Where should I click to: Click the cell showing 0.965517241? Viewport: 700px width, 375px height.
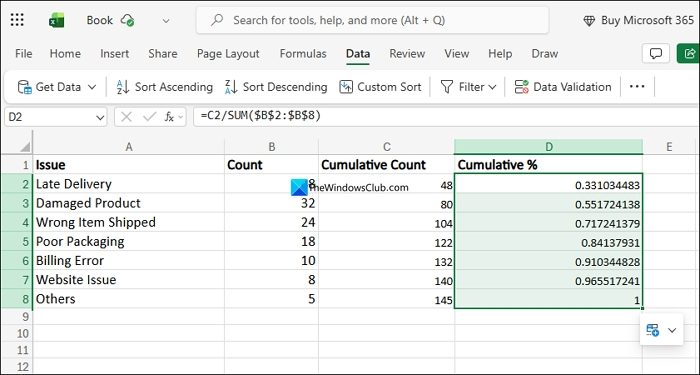tap(549, 280)
